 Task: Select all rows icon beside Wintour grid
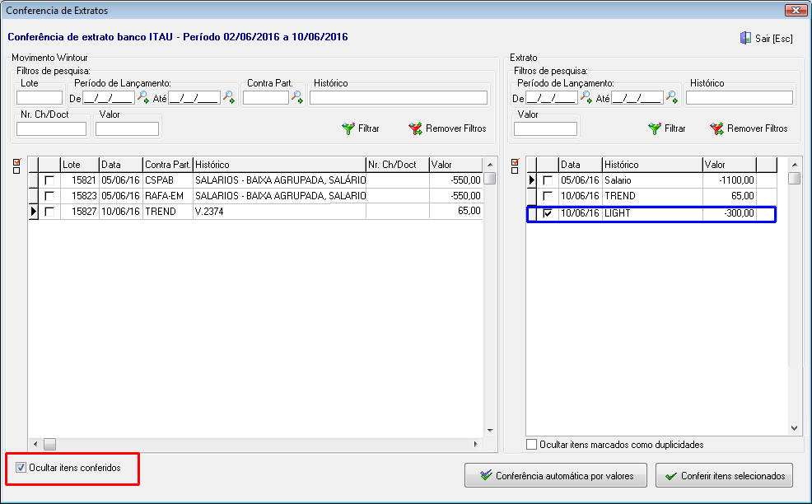[16, 162]
